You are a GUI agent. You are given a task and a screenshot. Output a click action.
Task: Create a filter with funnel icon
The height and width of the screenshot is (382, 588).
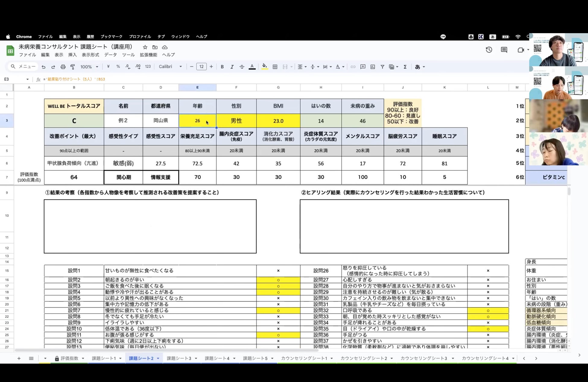point(382,67)
